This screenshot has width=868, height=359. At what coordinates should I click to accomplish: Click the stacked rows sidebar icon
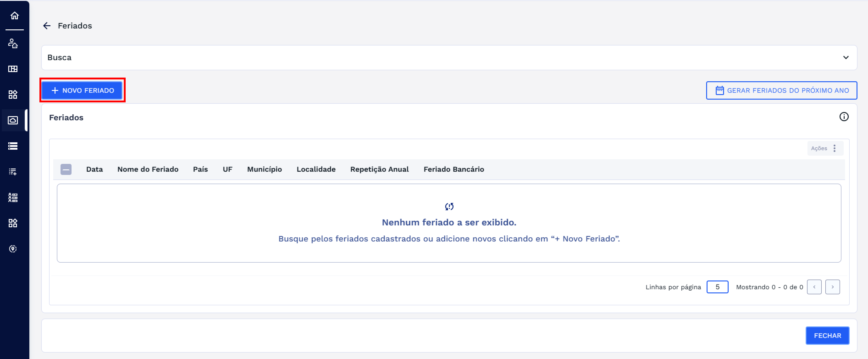[x=13, y=146]
